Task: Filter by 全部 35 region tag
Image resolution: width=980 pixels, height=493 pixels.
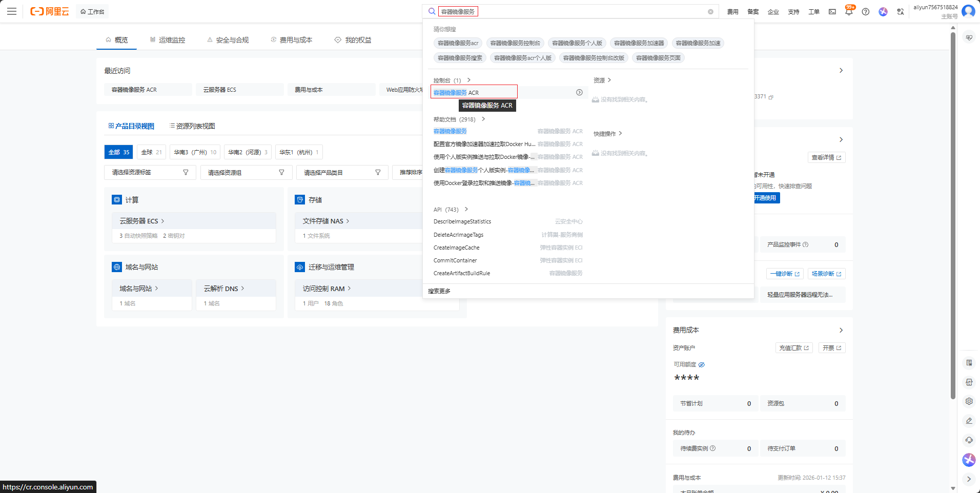Action: [x=119, y=152]
